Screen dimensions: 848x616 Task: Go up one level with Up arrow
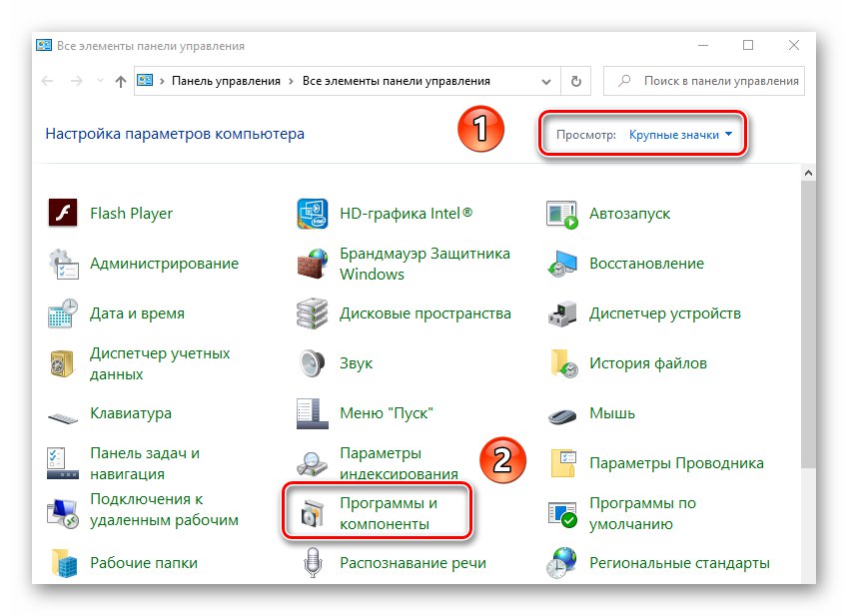point(121,82)
